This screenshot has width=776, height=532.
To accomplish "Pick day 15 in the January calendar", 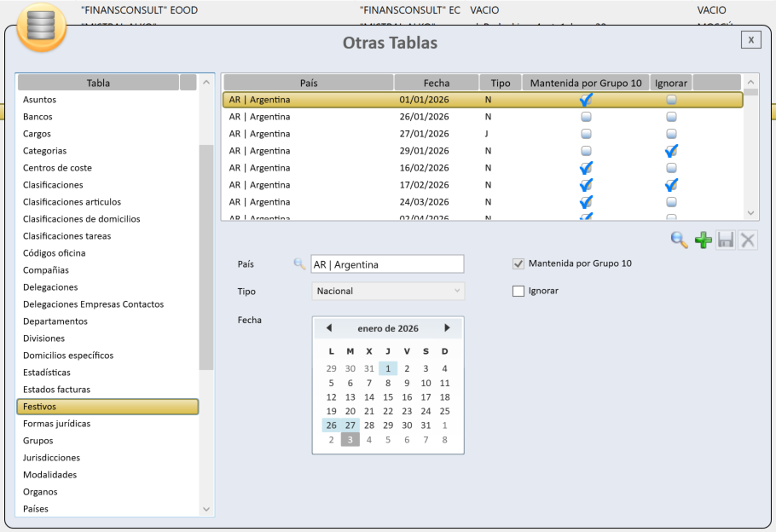I will tap(388, 396).
